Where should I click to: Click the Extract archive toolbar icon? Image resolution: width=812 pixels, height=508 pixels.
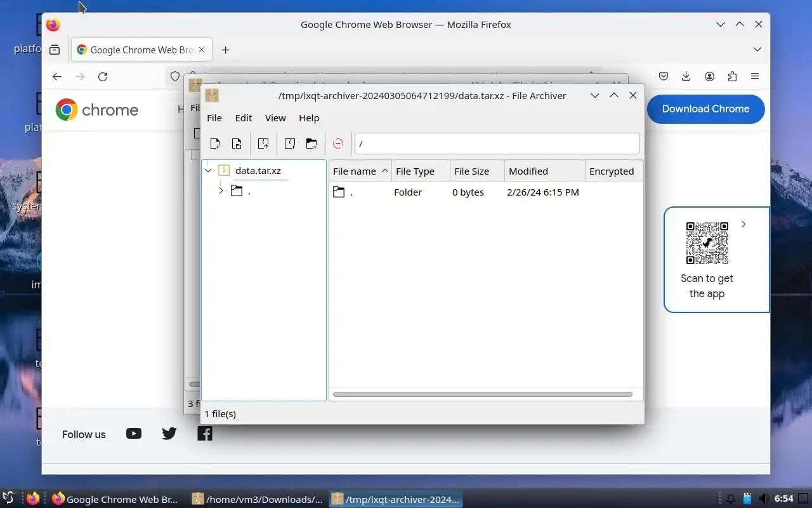(x=263, y=144)
